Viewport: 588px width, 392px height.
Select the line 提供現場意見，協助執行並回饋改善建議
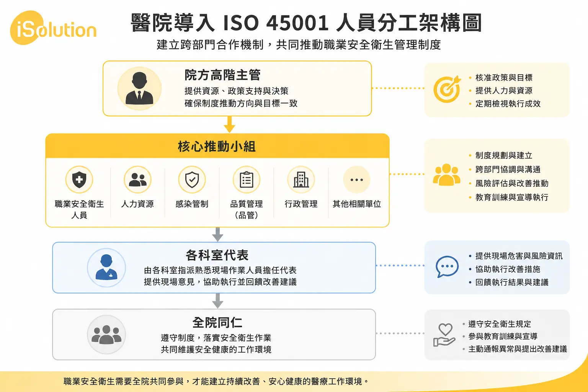tap(220, 282)
